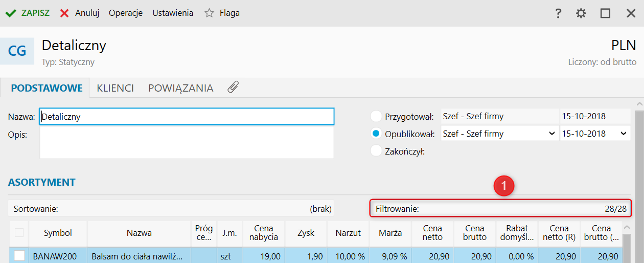Image resolution: width=644 pixels, height=263 pixels.
Task: Click the red X Anuluj icon
Action: coord(64,13)
